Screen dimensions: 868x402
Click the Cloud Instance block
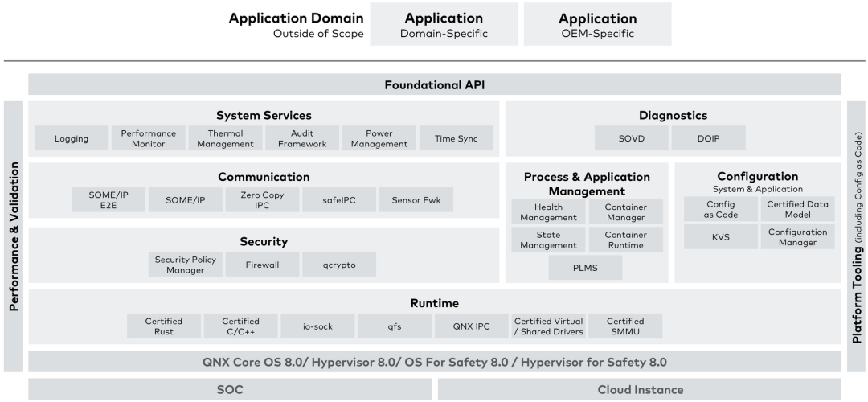[x=640, y=389]
